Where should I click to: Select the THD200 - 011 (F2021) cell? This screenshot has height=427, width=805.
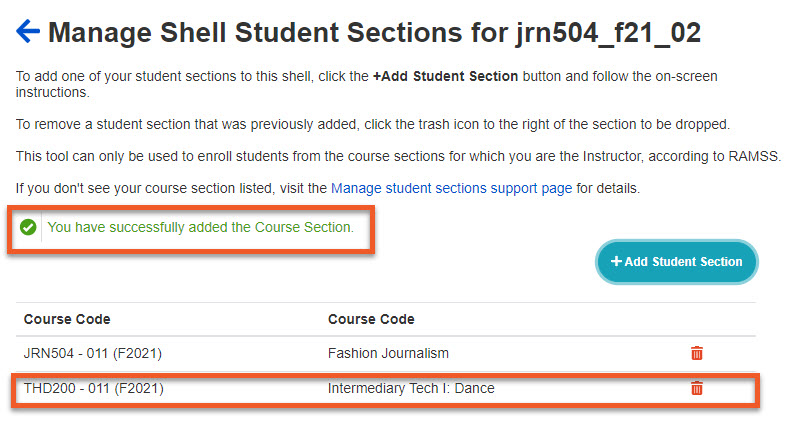(93, 388)
